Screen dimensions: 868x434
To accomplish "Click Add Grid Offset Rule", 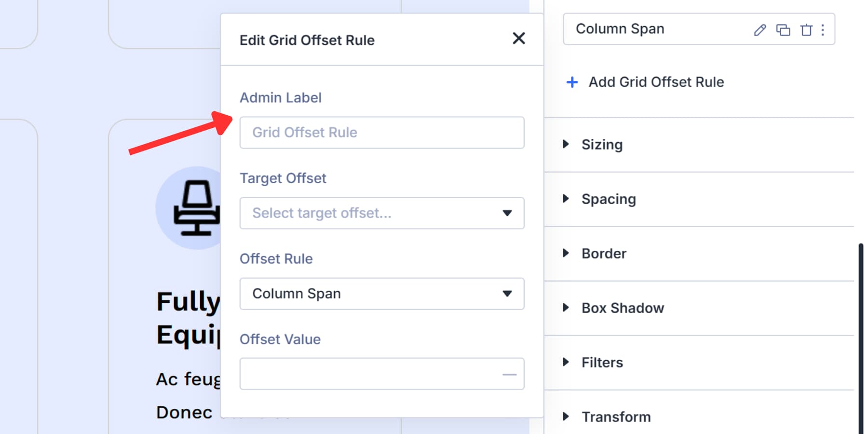I will (x=655, y=82).
